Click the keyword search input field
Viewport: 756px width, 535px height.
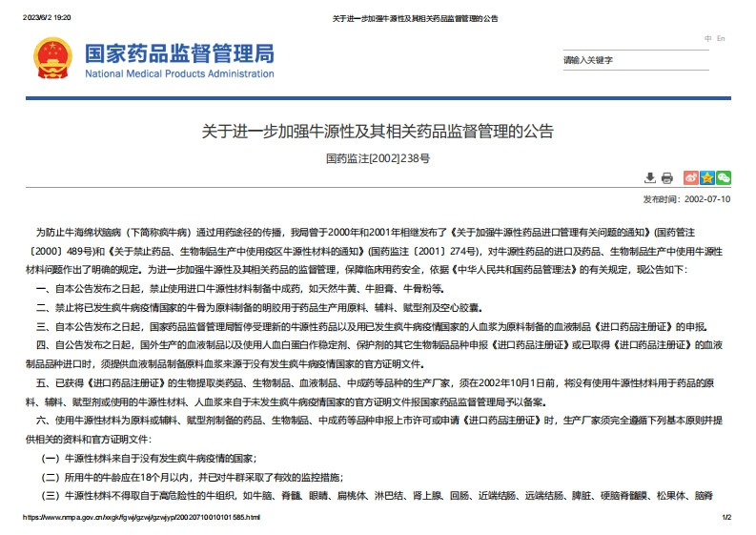644,60
